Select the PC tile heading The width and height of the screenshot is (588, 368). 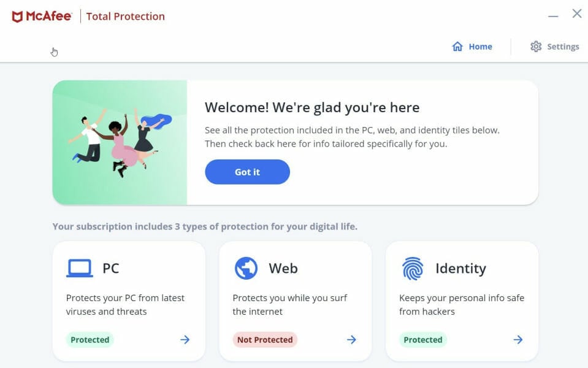[111, 268]
